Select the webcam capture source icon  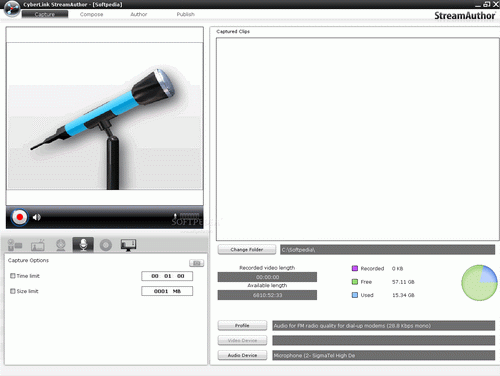click(x=61, y=245)
